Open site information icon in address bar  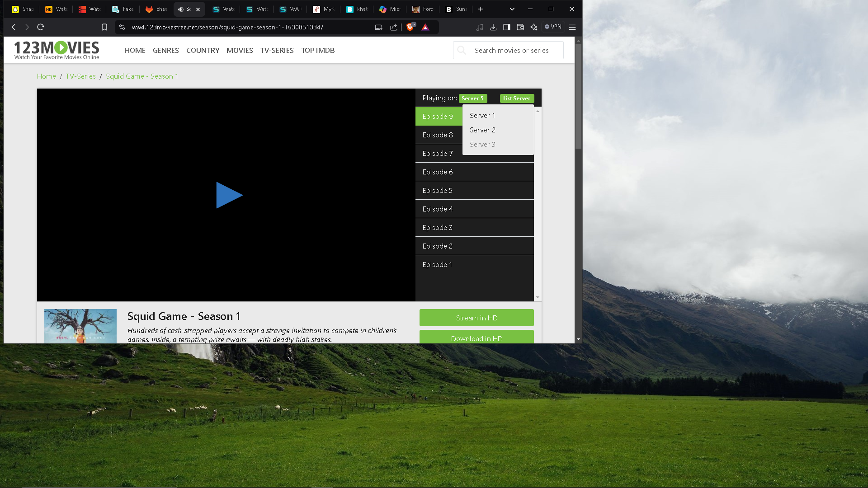(x=122, y=27)
